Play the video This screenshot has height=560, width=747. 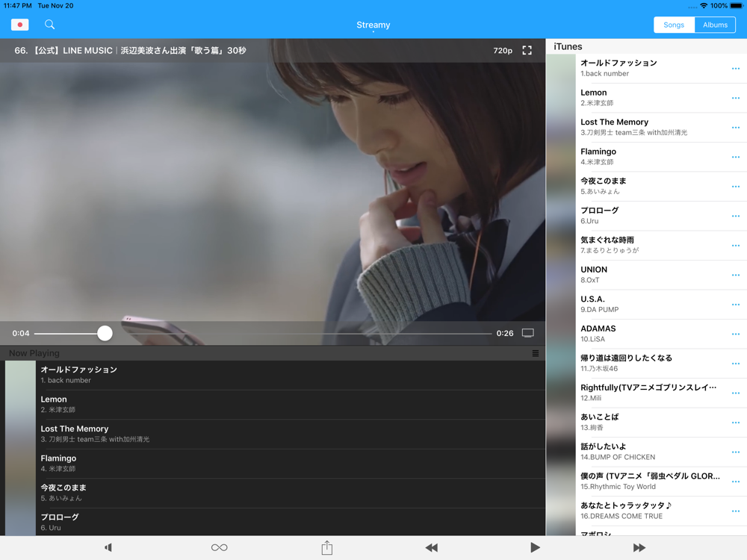click(x=535, y=547)
